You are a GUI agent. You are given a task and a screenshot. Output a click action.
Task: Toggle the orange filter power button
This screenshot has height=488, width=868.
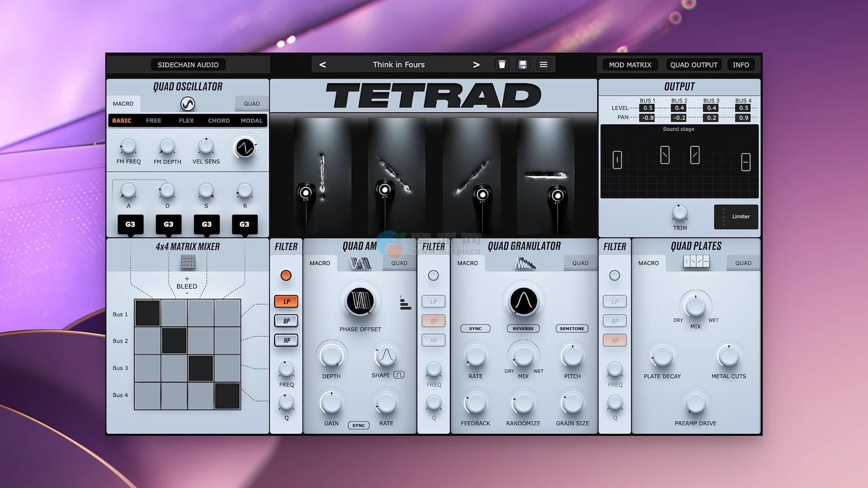(x=286, y=275)
